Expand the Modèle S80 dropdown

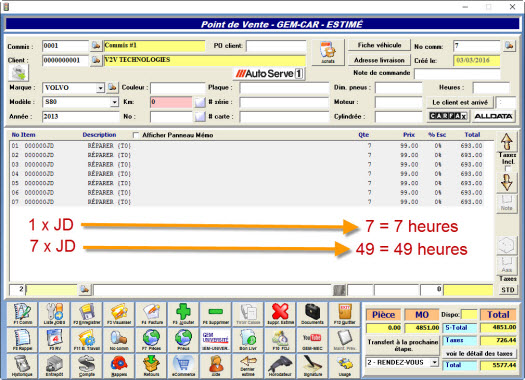[115, 102]
